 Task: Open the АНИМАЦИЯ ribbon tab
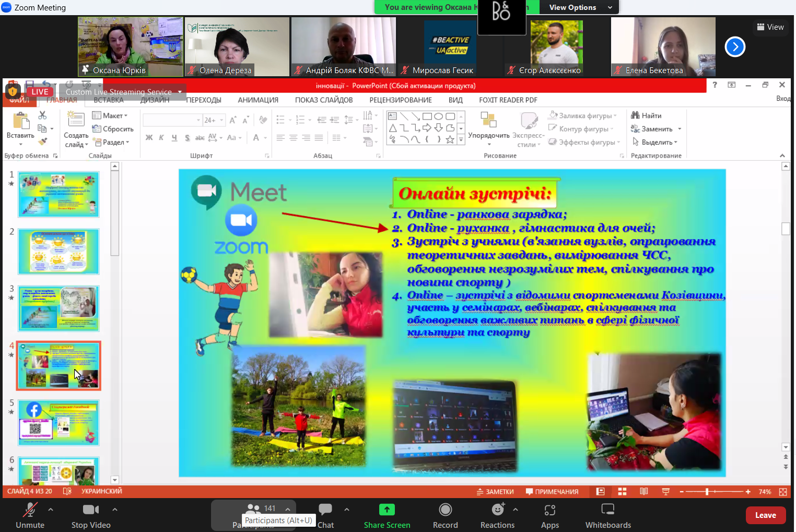click(258, 100)
